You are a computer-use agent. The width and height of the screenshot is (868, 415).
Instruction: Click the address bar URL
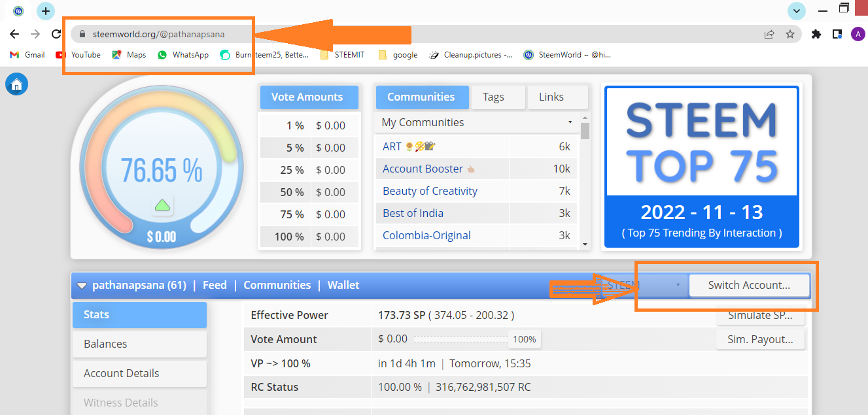[x=158, y=34]
